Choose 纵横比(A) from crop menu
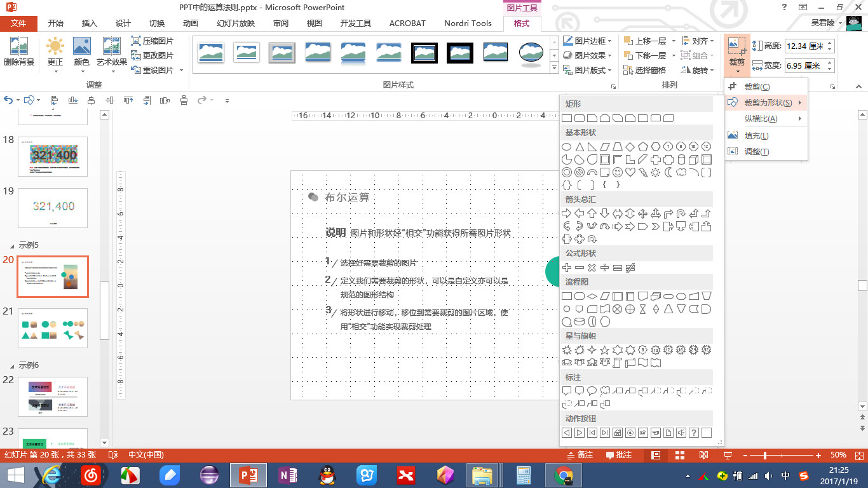 (761, 119)
